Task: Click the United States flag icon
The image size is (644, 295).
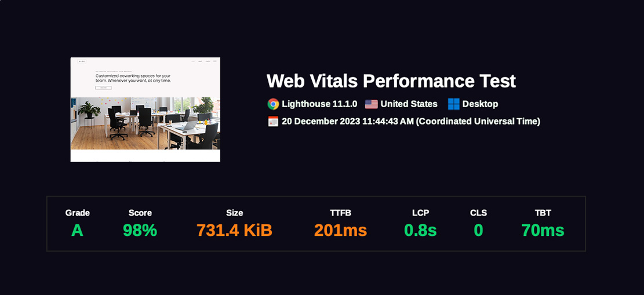Action: pos(371,104)
